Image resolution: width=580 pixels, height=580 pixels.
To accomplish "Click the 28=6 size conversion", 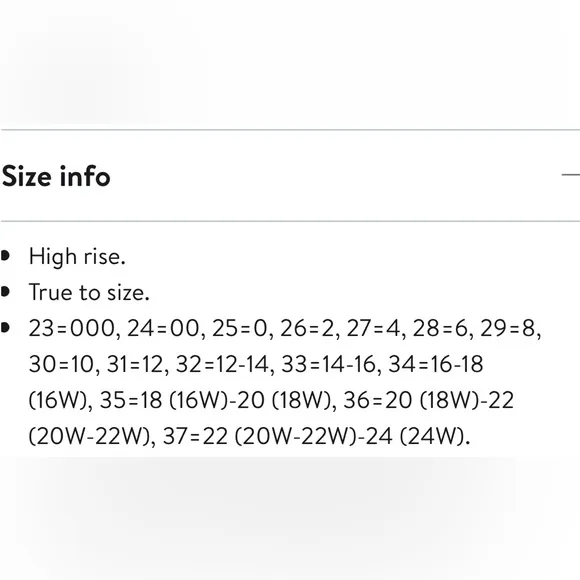I will (x=440, y=328).
